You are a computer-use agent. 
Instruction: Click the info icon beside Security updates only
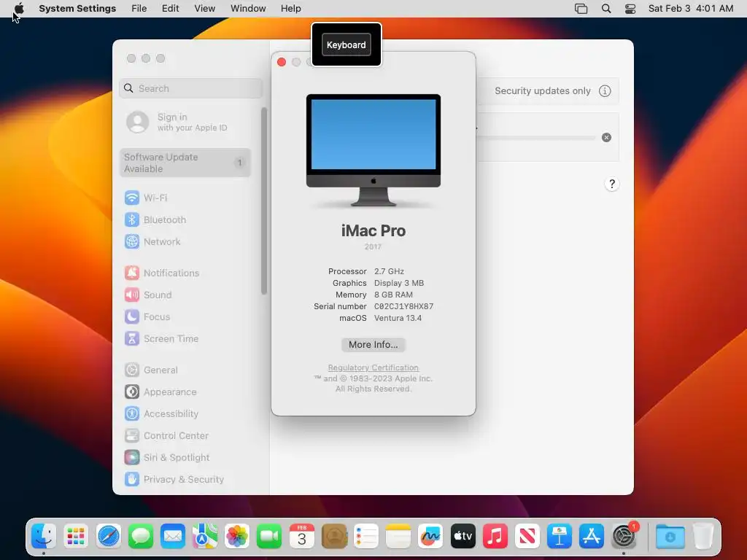605,91
